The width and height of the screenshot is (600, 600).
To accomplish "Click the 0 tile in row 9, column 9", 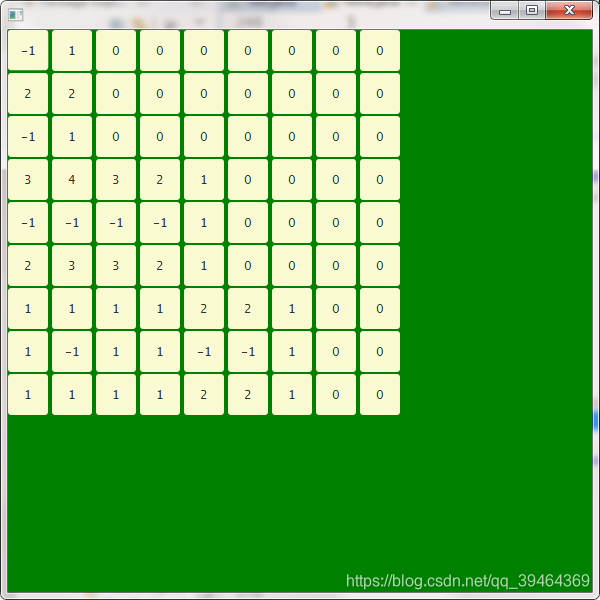I will 380,395.
